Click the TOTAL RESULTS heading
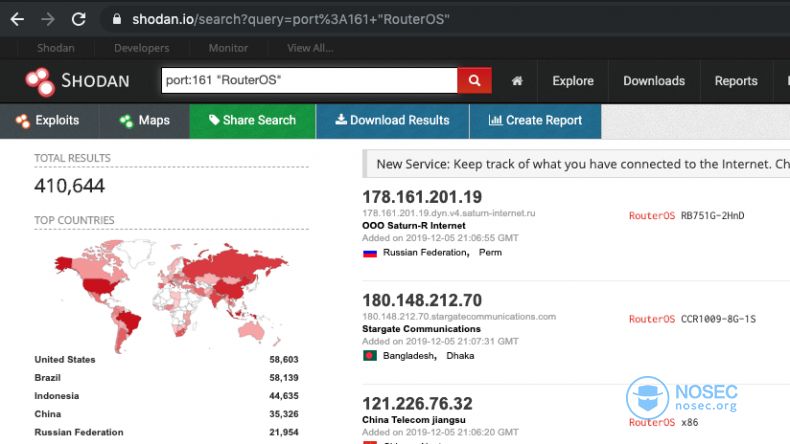This screenshot has height=444, width=790. 72,158
